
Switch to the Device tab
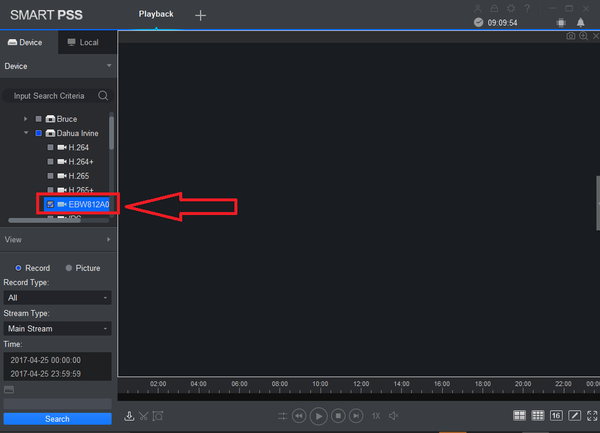pyautogui.click(x=29, y=42)
